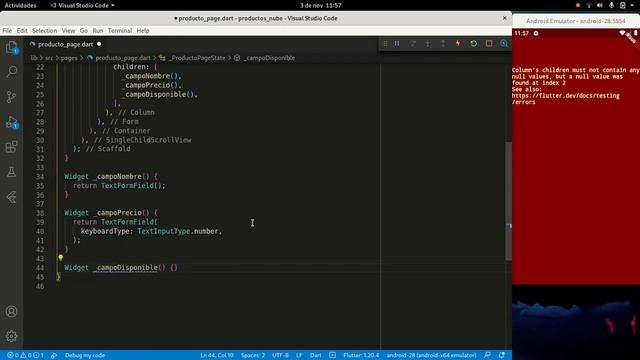This screenshot has width=640, height=360.
Task: Open the Testing flask view
Action: pyautogui.click(x=11, y=172)
